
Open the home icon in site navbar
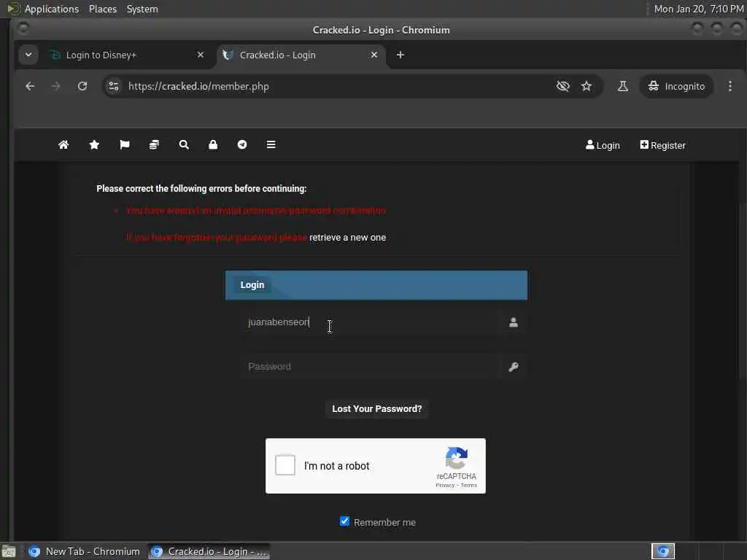pos(63,145)
